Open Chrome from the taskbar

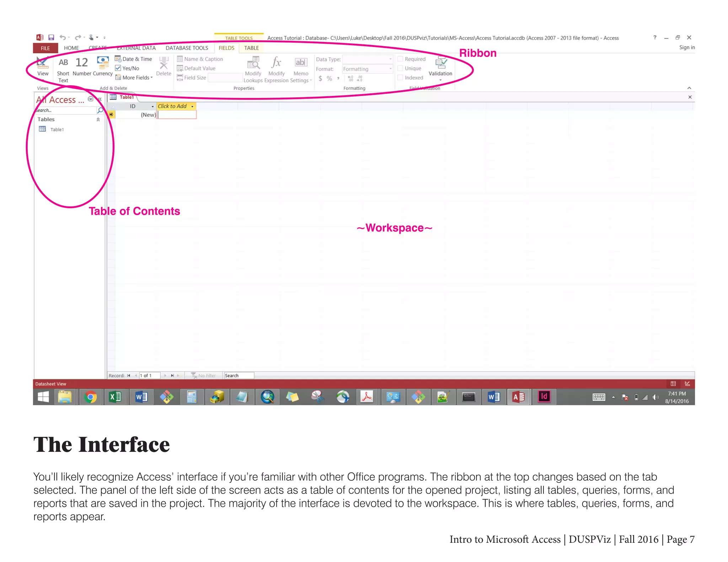(90, 397)
